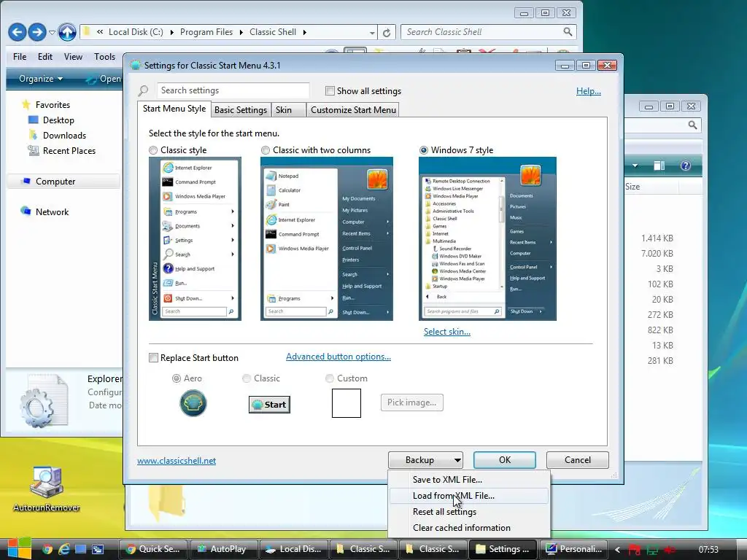Expand the arrow after Program Files breadcrumb

click(241, 32)
